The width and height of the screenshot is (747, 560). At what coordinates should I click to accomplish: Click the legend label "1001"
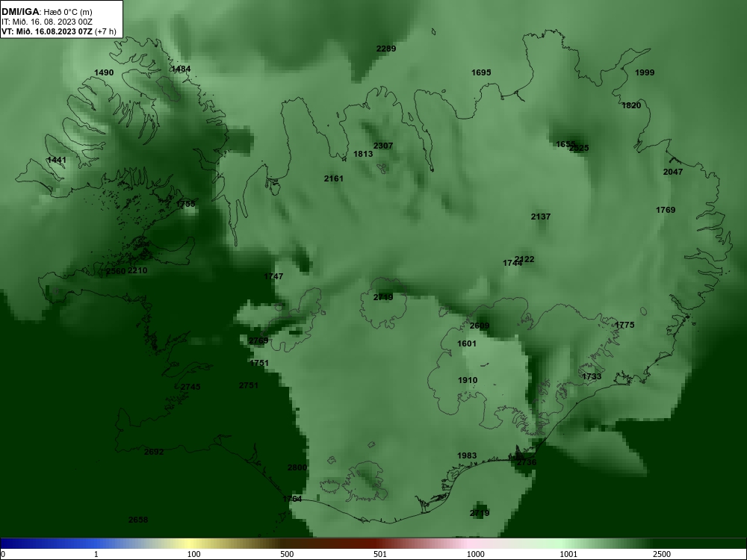click(x=568, y=554)
